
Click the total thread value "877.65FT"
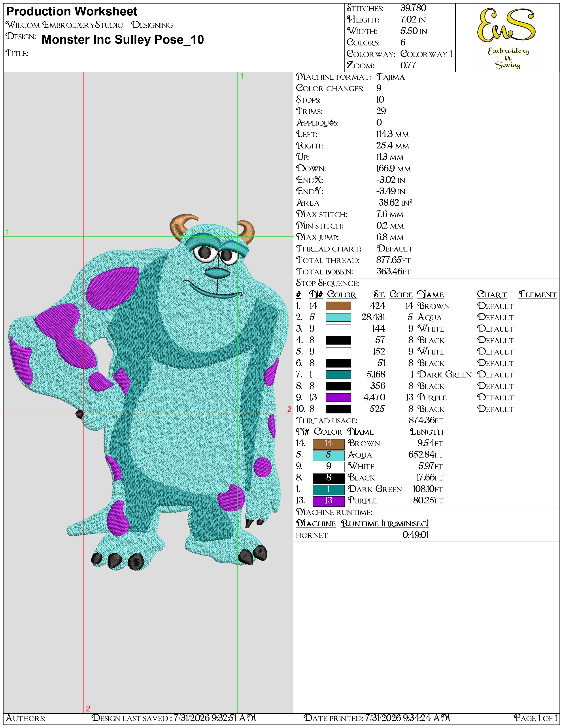tap(394, 260)
